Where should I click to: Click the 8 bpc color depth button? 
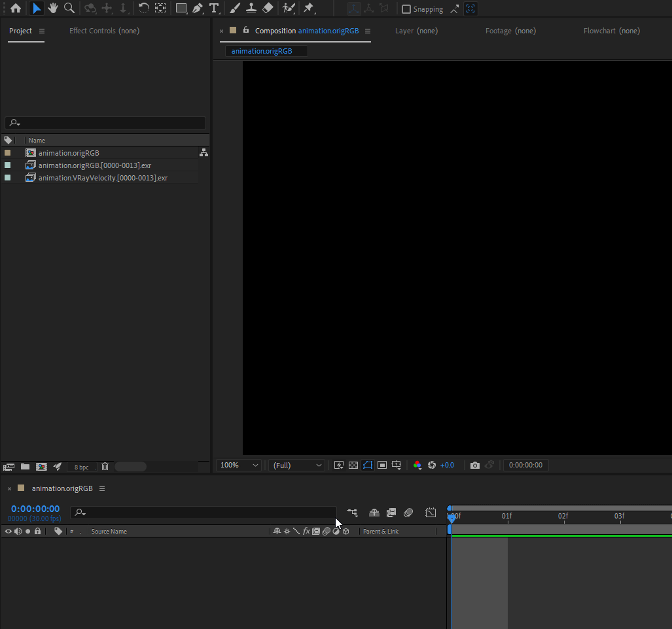coord(81,467)
